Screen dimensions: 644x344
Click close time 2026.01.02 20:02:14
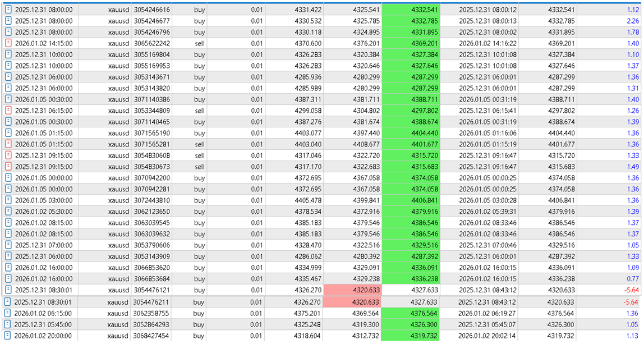pos(487,336)
